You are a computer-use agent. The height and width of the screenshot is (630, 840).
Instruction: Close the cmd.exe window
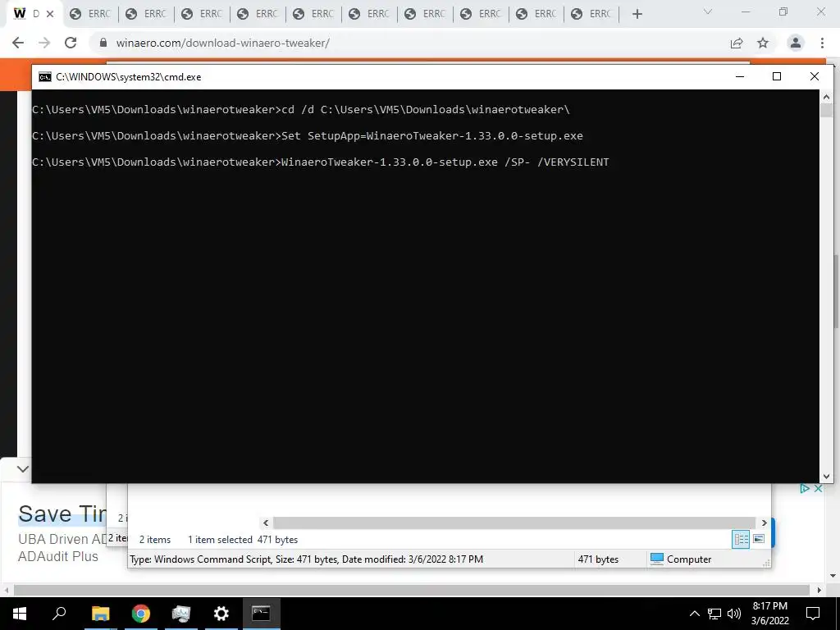(x=815, y=76)
